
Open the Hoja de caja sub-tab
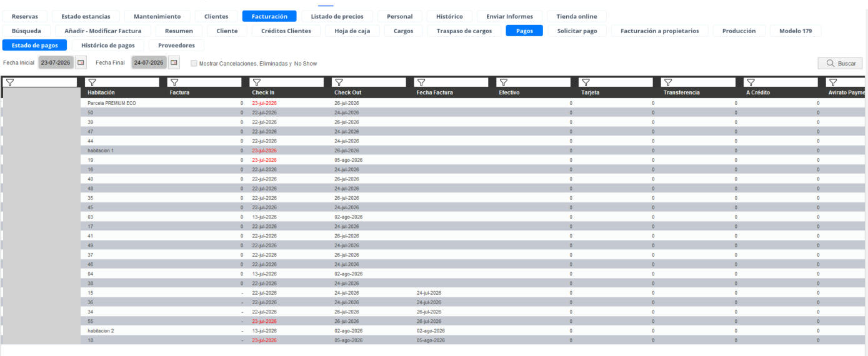coord(354,31)
